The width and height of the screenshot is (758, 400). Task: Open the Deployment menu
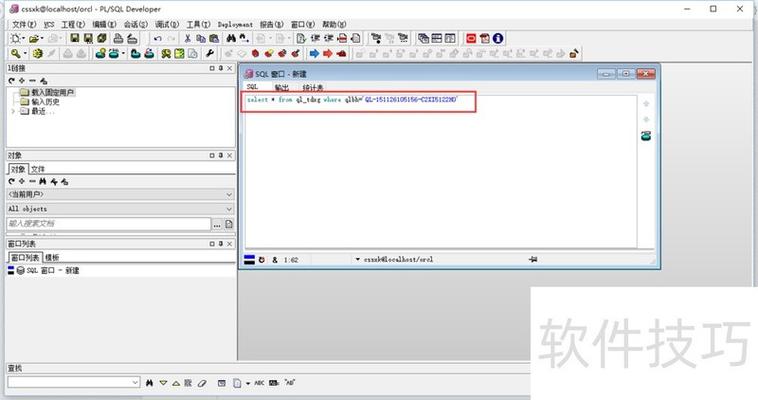point(235,24)
